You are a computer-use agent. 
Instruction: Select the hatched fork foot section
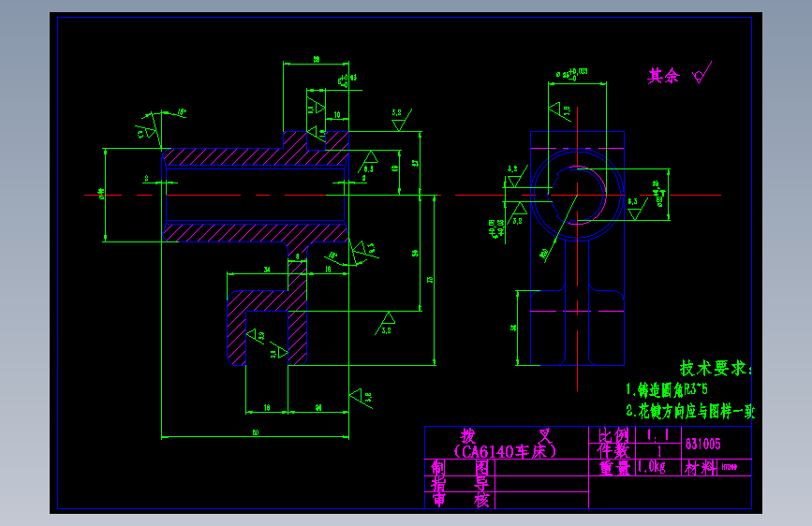[267, 328]
